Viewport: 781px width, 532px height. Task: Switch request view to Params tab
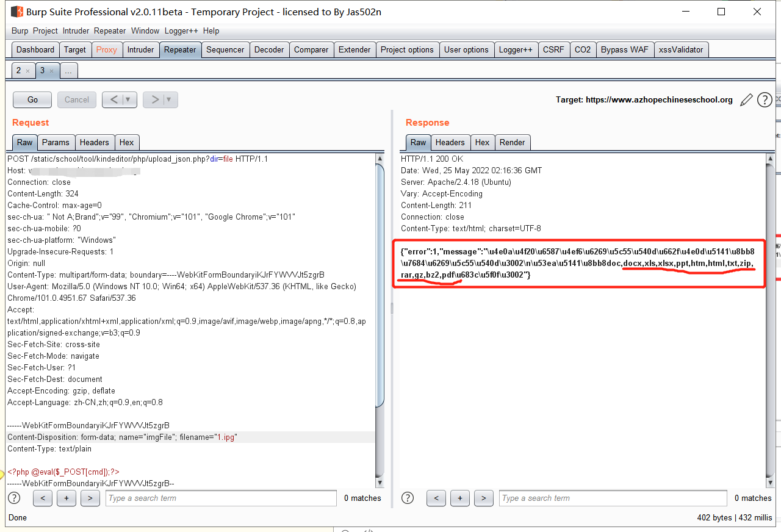(x=56, y=142)
